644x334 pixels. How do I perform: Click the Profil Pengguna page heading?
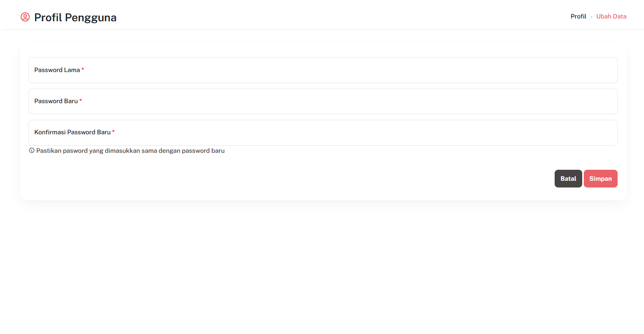[x=75, y=17]
